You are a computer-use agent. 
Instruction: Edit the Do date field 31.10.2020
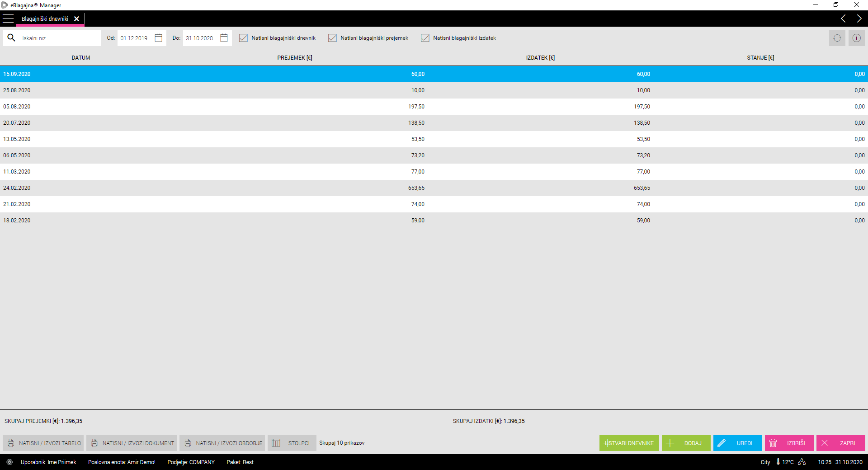pyautogui.click(x=200, y=38)
